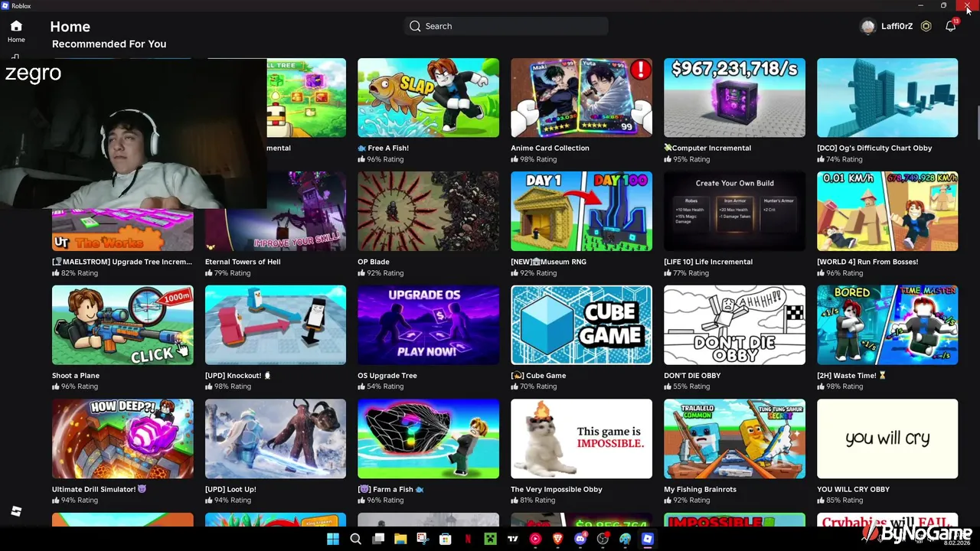Click the Shoot a Plane title text
The height and width of the screenshot is (551, 980).
pyautogui.click(x=76, y=376)
